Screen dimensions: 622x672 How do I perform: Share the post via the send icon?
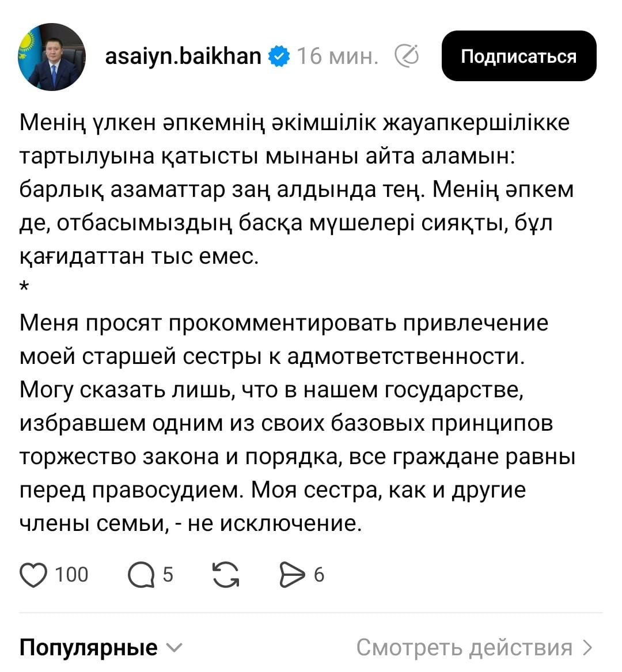coord(292,575)
